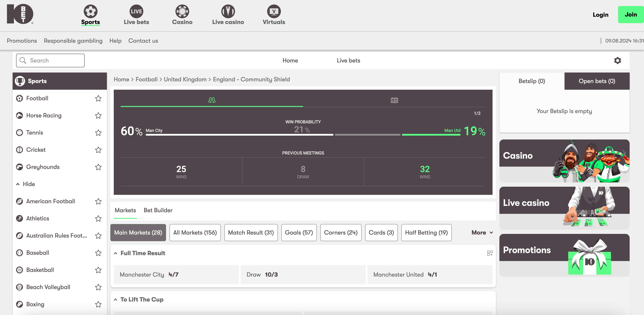
Task: Click the Sports trophy icon in sidebar
Action: point(20,81)
